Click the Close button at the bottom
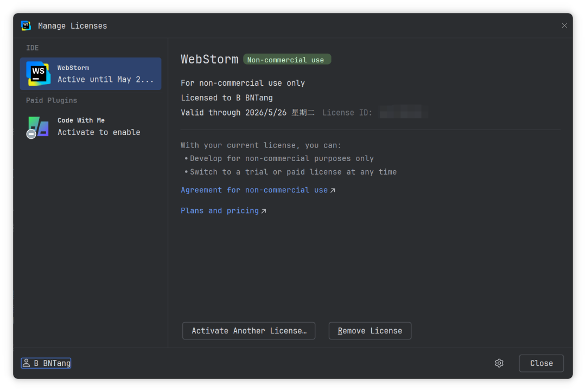Screen dimensions: 586x392 pos(541,363)
